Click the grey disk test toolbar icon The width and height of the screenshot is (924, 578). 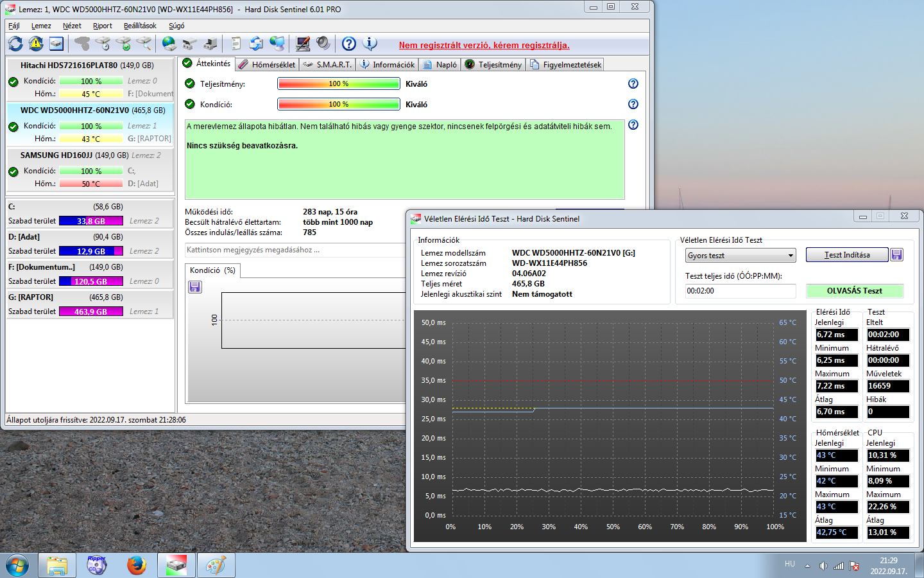pos(82,44)
